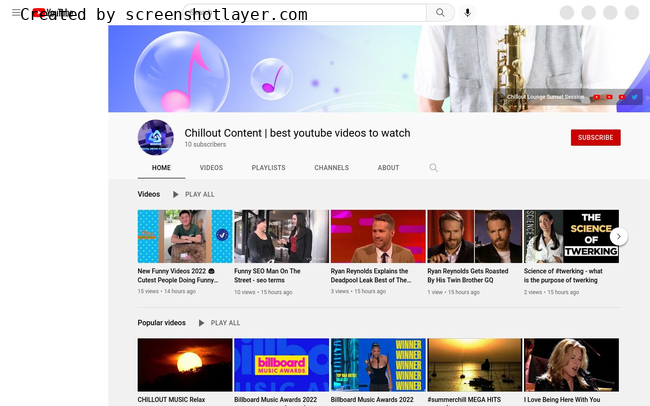650x406 pixels.
Task: Open the Chillout Content channel avatar
Action: point(155,137)
